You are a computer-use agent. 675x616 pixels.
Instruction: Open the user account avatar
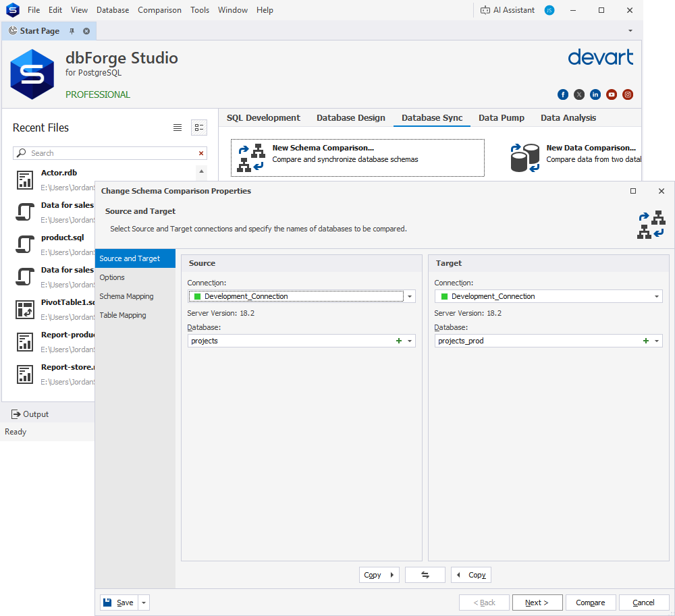click(x=549, y=10)
